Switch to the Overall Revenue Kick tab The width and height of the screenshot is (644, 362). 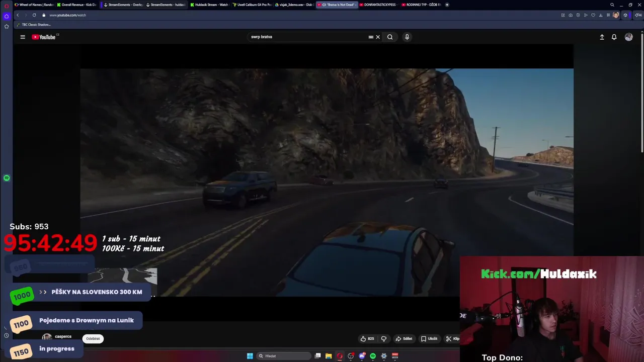pos(76,5)
